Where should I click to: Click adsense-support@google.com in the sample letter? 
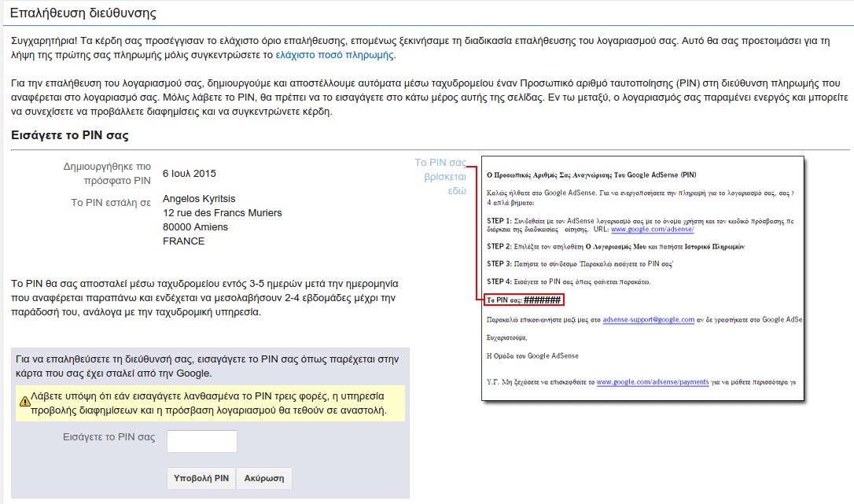click(648, 320)
